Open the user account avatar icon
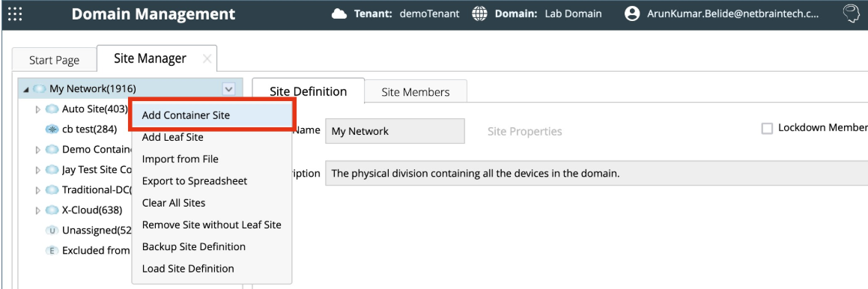The height and width of the screenshot is (289, 868). tap(631, 13)
